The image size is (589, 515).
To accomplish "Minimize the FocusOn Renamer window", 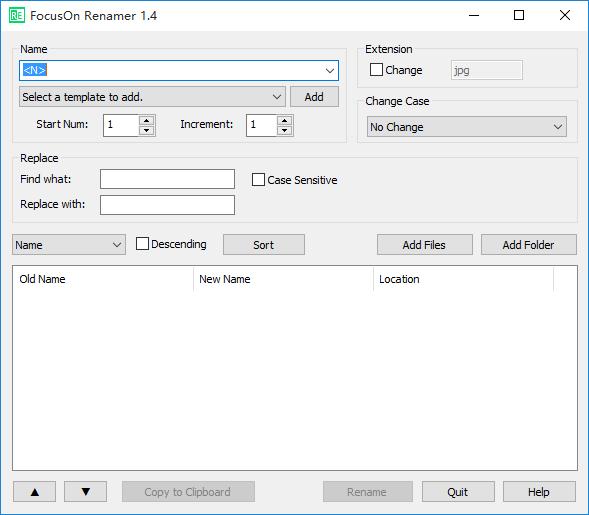I will point(474,15).
